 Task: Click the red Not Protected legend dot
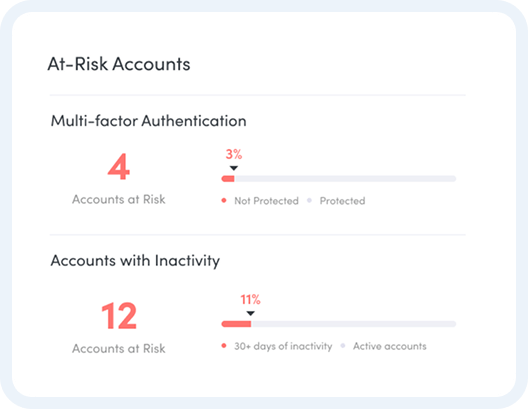click(x=224, y=201)
